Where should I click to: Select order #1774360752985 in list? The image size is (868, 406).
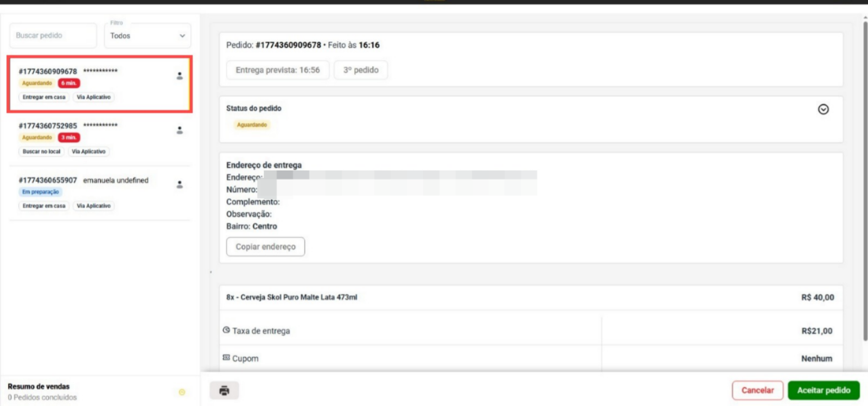[100, 138]
